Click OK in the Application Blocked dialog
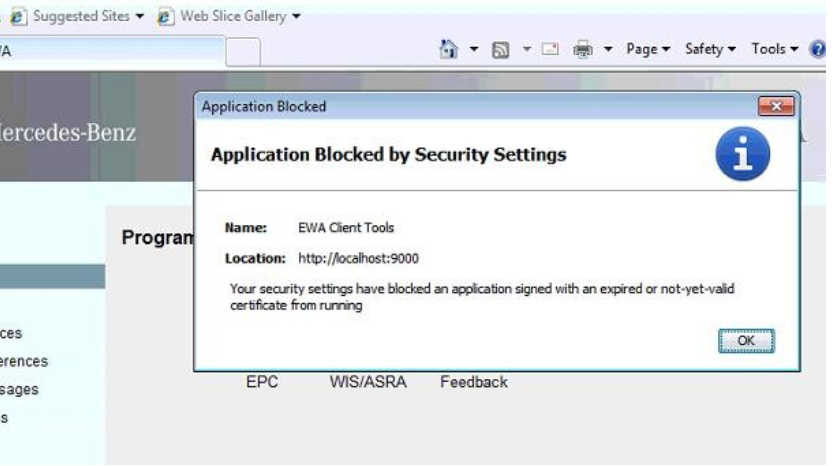The height and width of the screenshot is (466, 834). [x=746, y=341]
